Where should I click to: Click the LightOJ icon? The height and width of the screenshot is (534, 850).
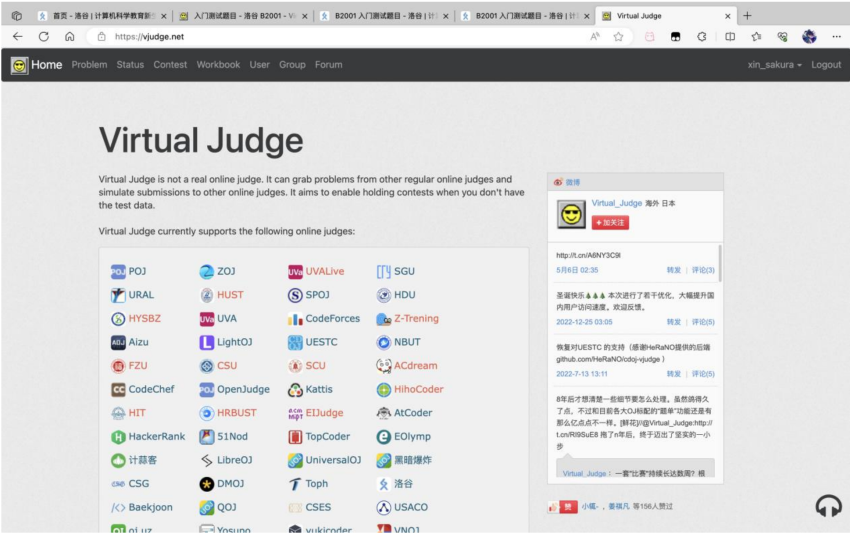pyautogui.click(x=207, y=342)
